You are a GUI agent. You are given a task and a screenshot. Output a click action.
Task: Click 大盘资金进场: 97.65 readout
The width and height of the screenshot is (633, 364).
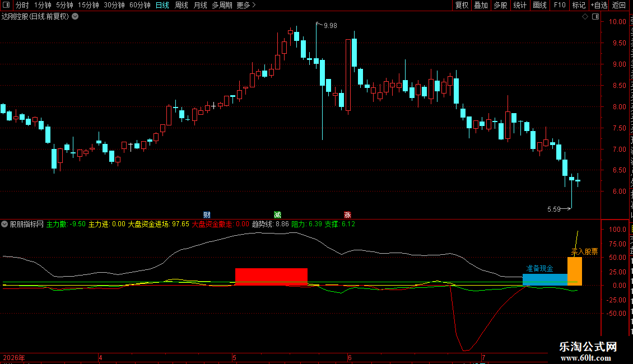159,224
